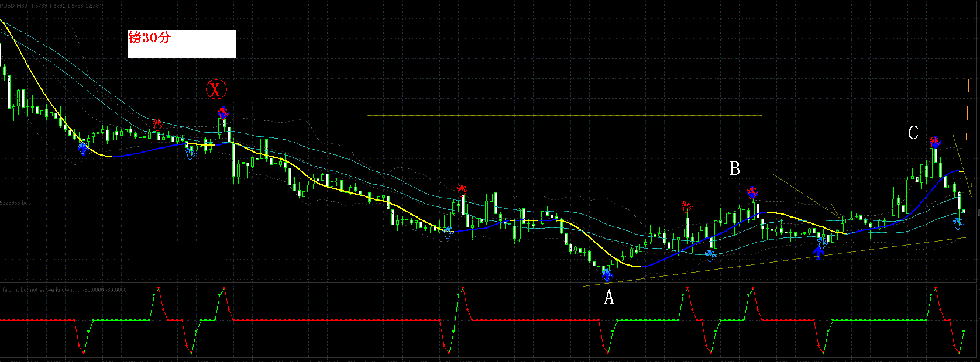Select the white letter A label

(x=609, y=298)
